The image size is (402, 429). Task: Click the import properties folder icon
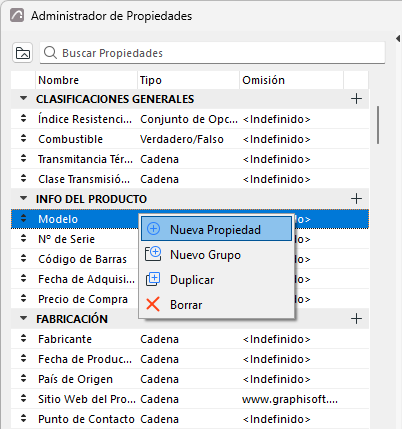(x=23, y=53)
